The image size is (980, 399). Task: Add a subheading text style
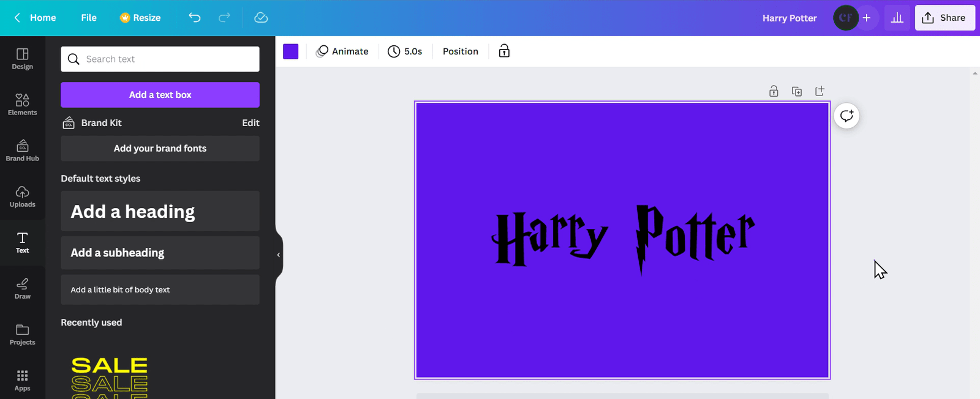[160, 253]
